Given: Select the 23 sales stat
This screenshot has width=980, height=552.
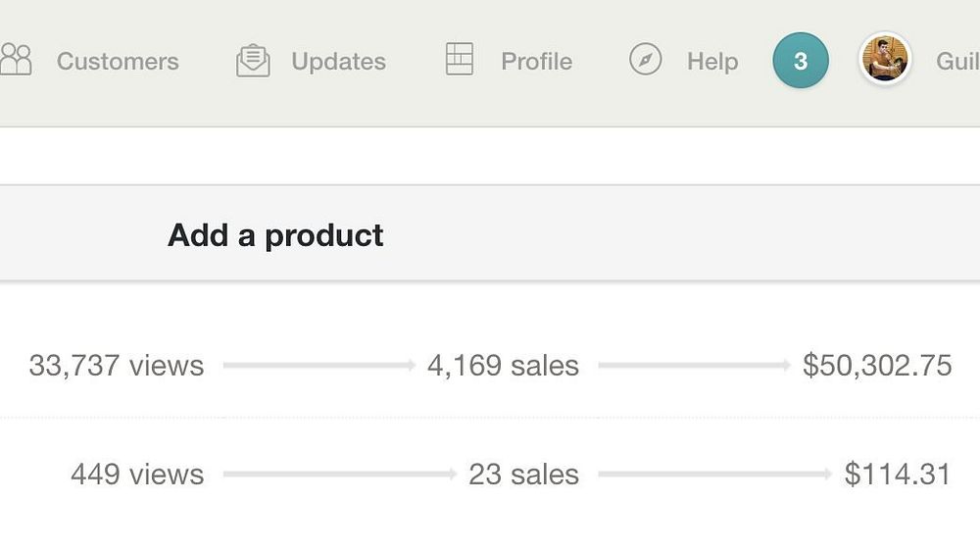Looking at the screenshot, I should pos(523,475).
